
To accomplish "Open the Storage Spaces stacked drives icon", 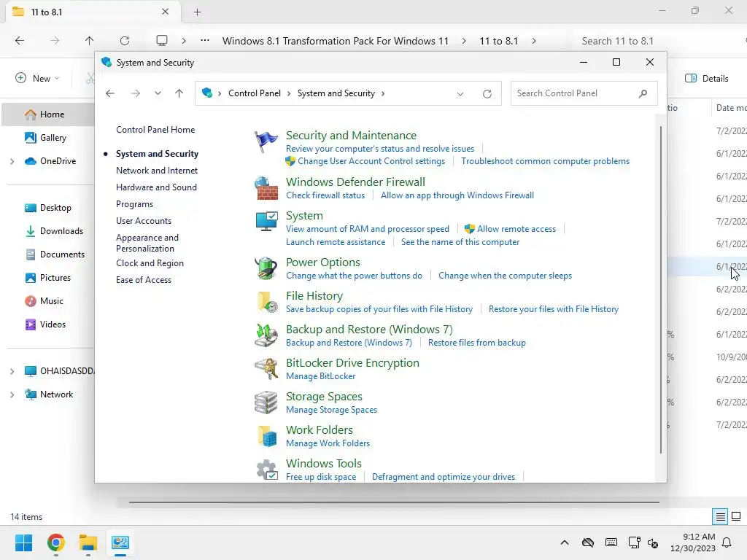I will point(266,402).
